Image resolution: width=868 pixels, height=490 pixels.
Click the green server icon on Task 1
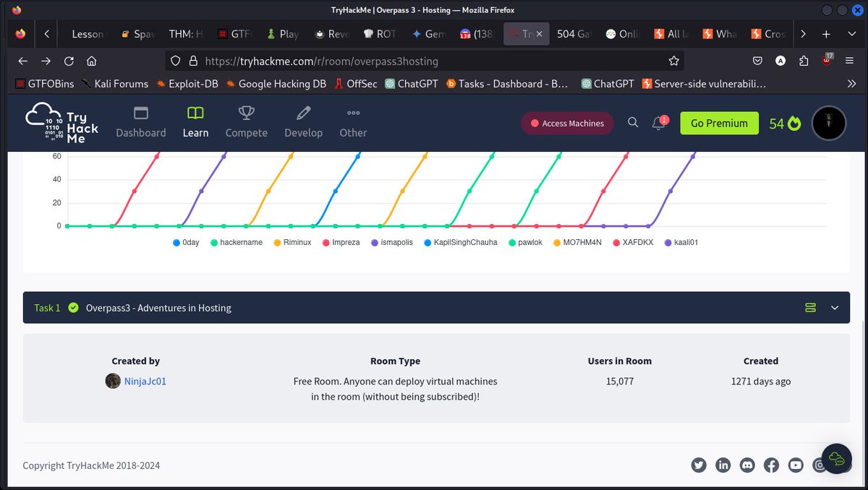click(x=810, y=308)
